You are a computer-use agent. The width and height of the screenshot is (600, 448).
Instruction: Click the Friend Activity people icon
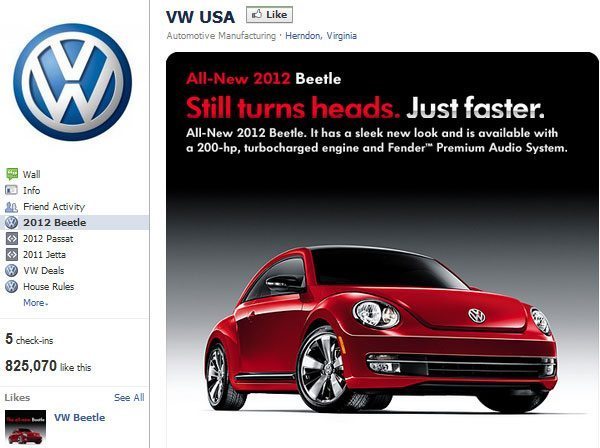click(x=11, y=207)
